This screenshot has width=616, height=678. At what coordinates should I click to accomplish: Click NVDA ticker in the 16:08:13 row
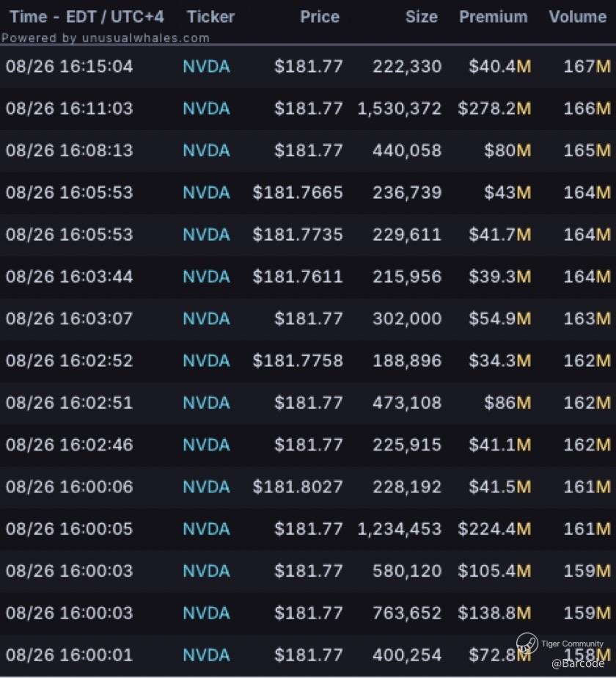(206, 150)
